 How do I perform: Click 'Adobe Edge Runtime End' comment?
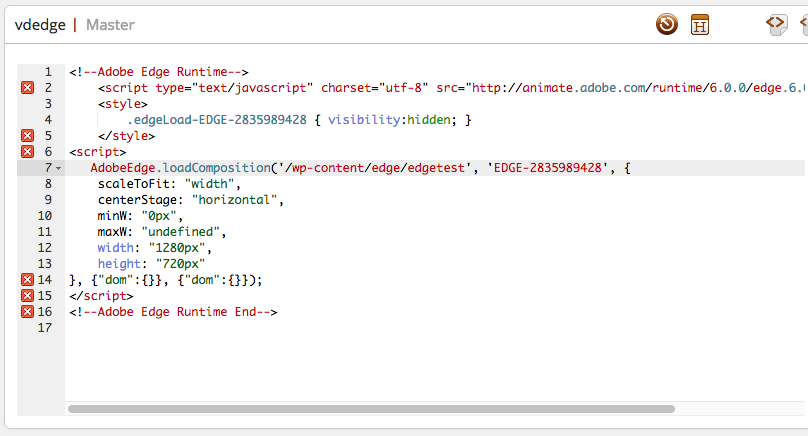[x=173, y=311]
